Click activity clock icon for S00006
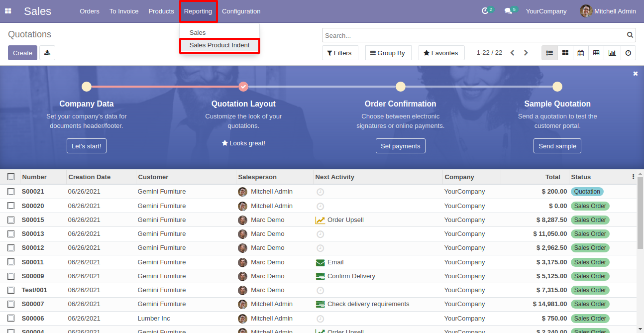644x333 pixels. coord(321,319)
